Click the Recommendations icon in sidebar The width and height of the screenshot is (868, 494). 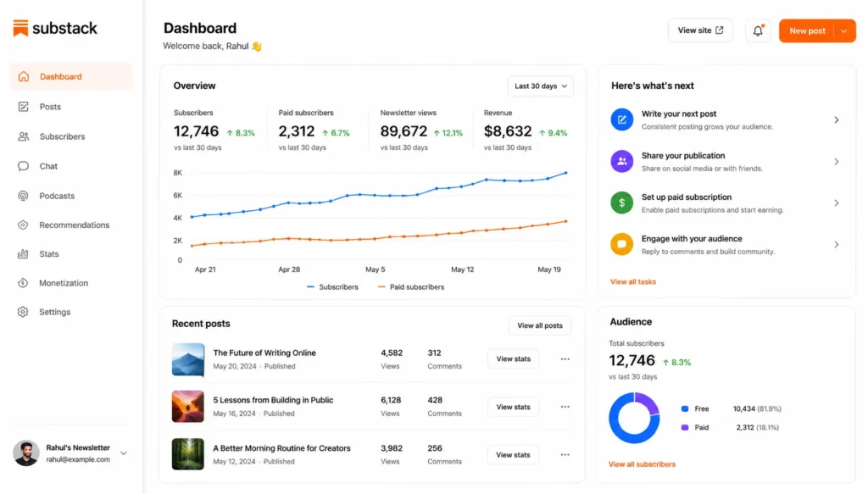point(23,225)
